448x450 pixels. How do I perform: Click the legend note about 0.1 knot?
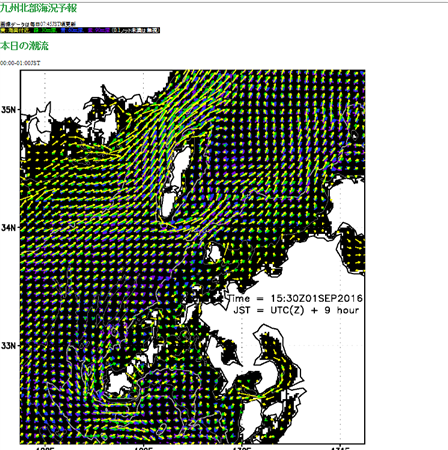coord(135,30)
